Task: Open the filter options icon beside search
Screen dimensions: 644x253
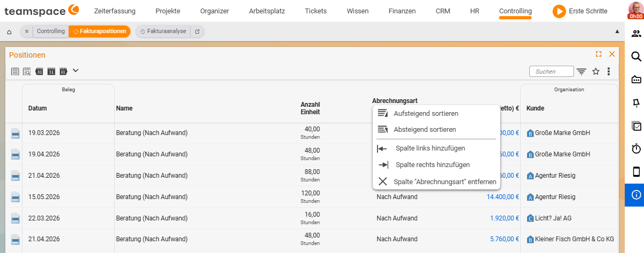Action: coord(582,72)
